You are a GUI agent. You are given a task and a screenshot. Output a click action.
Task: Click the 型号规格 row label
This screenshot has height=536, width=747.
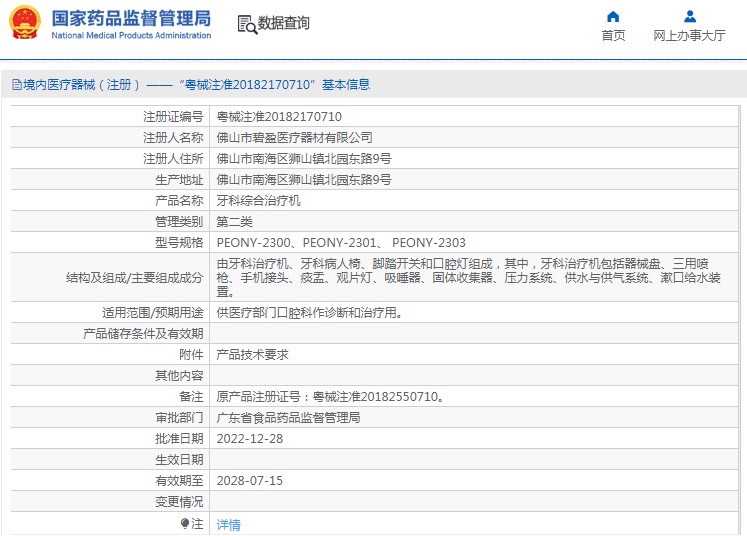[x=180, y=243]
